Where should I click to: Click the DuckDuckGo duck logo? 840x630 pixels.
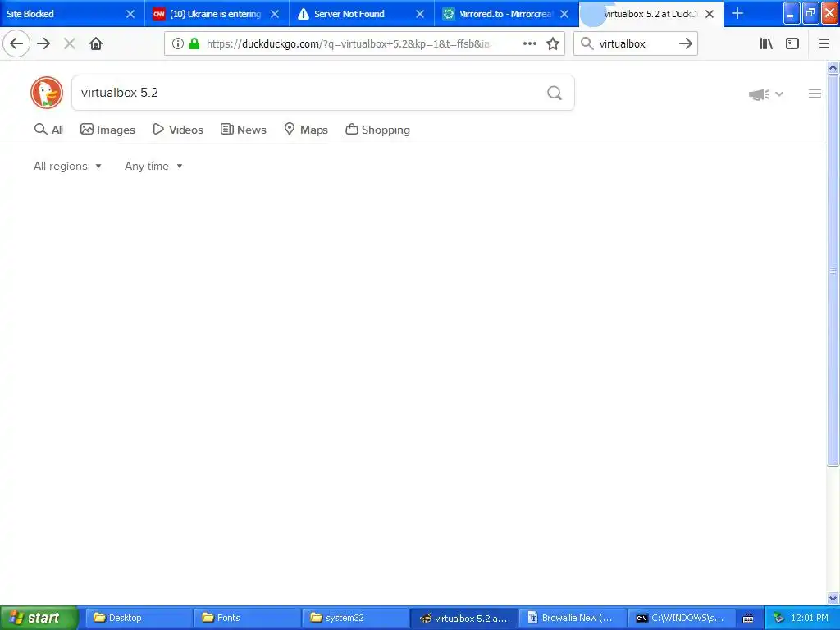47,93
